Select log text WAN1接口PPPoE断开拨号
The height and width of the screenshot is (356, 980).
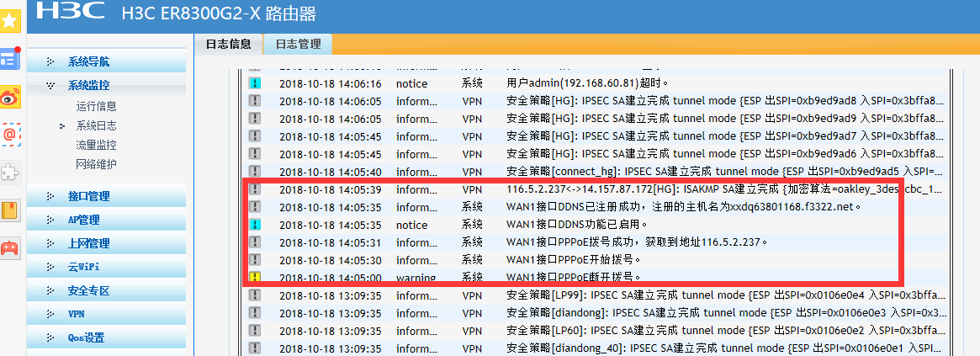click(x=575, y=277)
